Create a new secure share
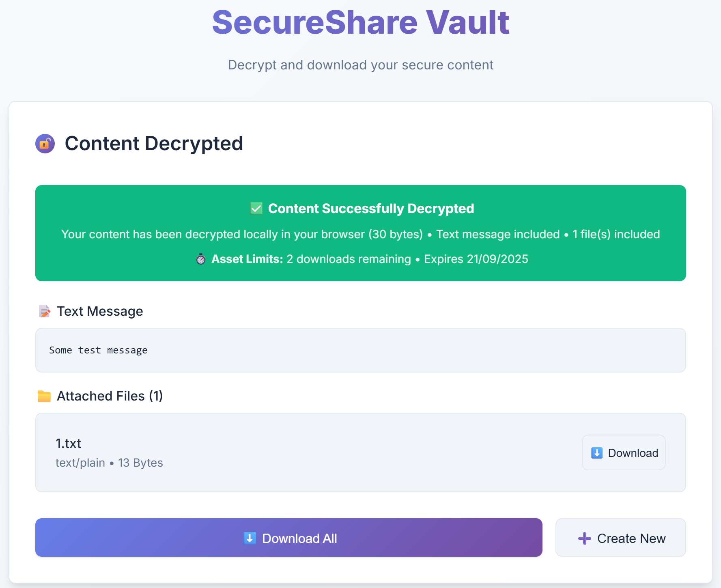 620,538
